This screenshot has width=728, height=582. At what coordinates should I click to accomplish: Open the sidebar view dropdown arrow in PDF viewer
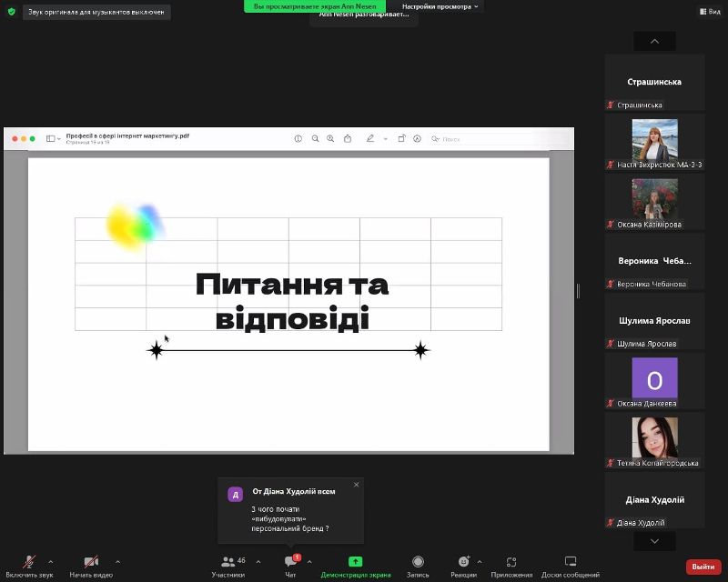[x=59, y=139]
